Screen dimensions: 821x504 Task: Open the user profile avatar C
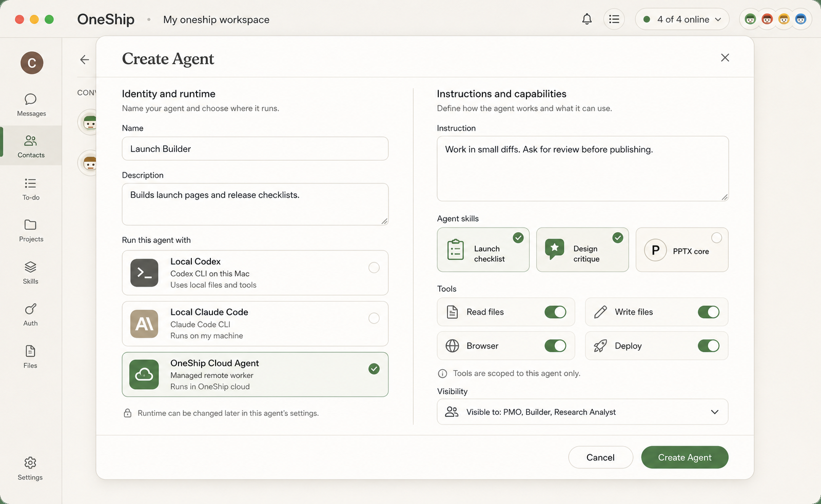(x=32, y=63)
